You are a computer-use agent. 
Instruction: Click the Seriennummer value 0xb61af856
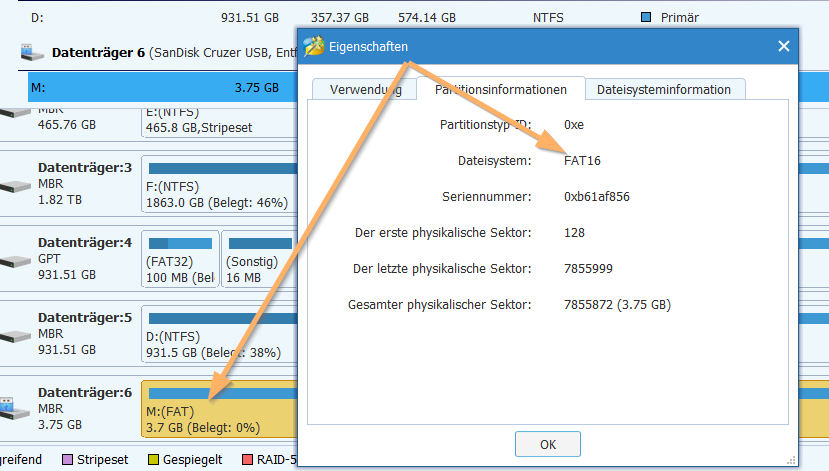tap(596, 197)
